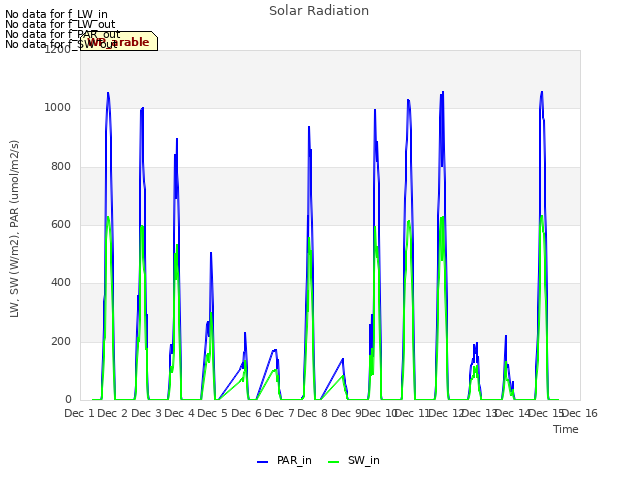Click the 400 y-axis tick label
The height and width of the screenshot is (480, 640).
(x=61, y=283)
